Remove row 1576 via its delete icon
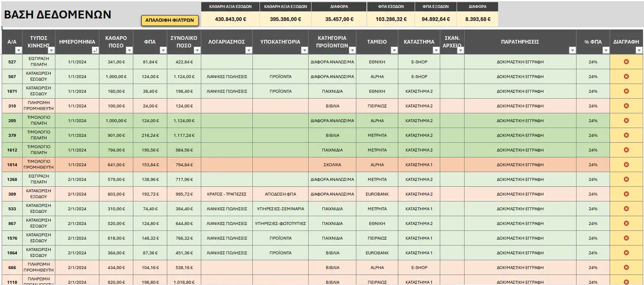Viewport: 644px width, 285px height. 626,238
